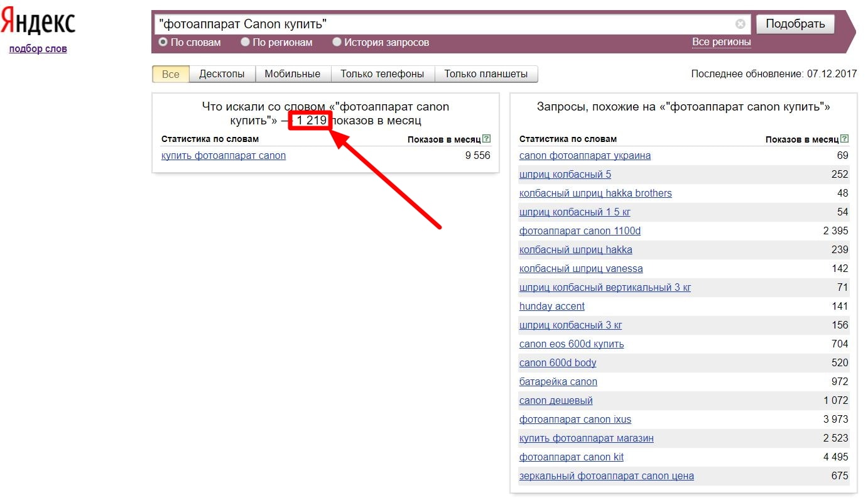Open 'canon фотоаппарат украина' query link
Viewport: 868px width, 500px height.
[585, 155]
